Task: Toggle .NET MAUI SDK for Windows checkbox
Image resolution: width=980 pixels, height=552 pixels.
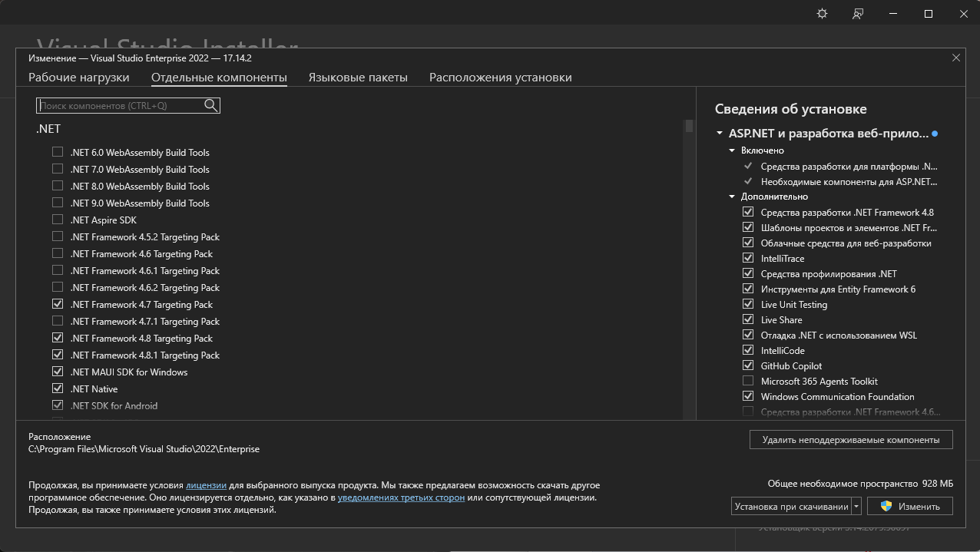Action: coord(58,372)
